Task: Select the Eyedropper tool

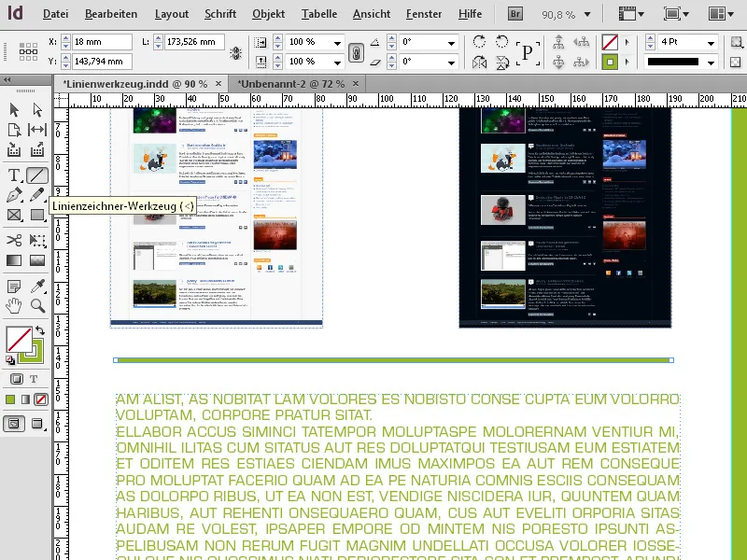Action: pos(37,286)
